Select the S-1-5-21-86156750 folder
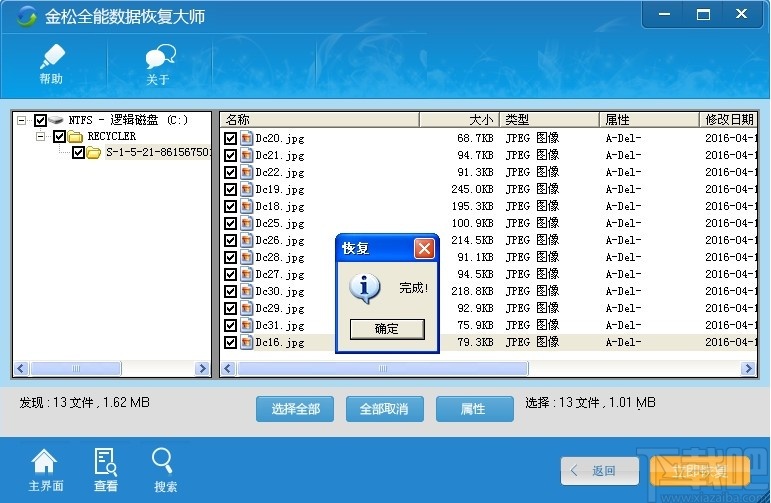Viewport: 771px width, 503px height. 158,152
